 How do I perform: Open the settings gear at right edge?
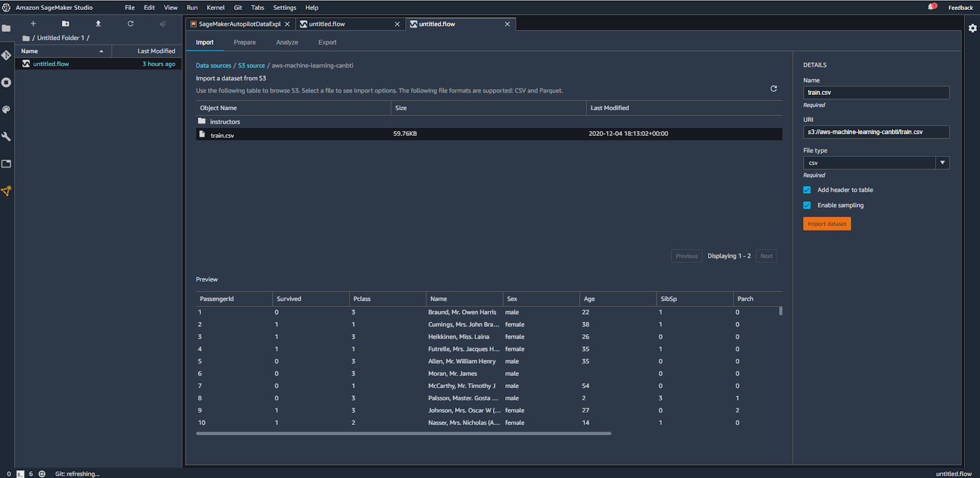point(973,28)
